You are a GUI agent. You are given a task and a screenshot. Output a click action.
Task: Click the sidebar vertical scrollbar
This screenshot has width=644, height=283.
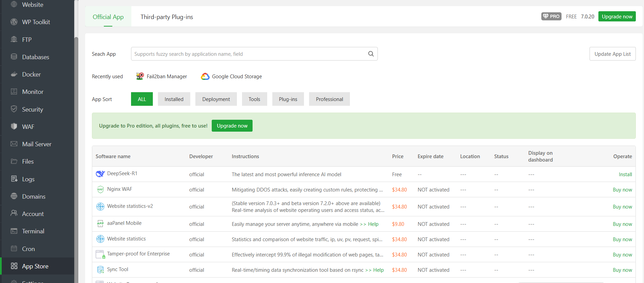(76, 160)
